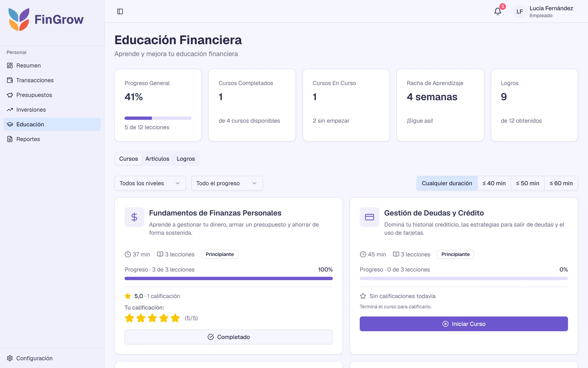Select the ≤ 60 min duration filter
588x368 pixels.
click(561, 183)
